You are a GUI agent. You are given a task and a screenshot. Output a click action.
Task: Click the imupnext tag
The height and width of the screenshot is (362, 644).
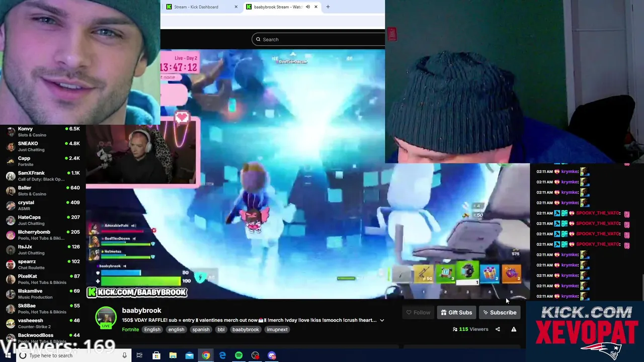(277, 330)
